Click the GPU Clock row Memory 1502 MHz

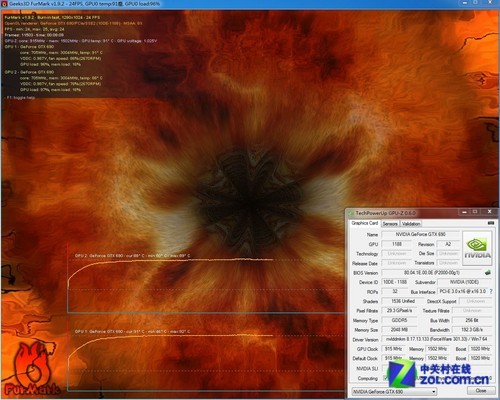point(437,349)
